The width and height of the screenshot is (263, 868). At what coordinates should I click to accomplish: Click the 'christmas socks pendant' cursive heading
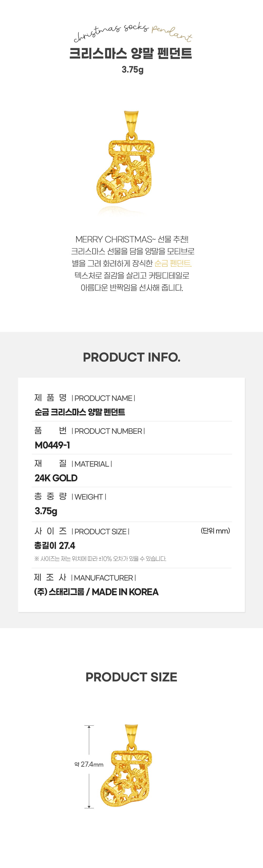pos(133,33)
